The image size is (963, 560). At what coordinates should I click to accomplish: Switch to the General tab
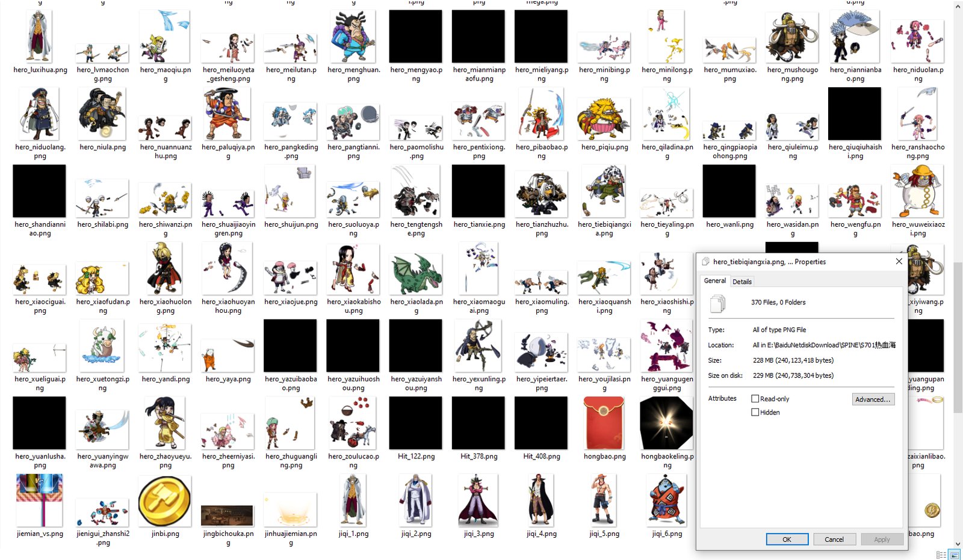click(x=714, y=281)
